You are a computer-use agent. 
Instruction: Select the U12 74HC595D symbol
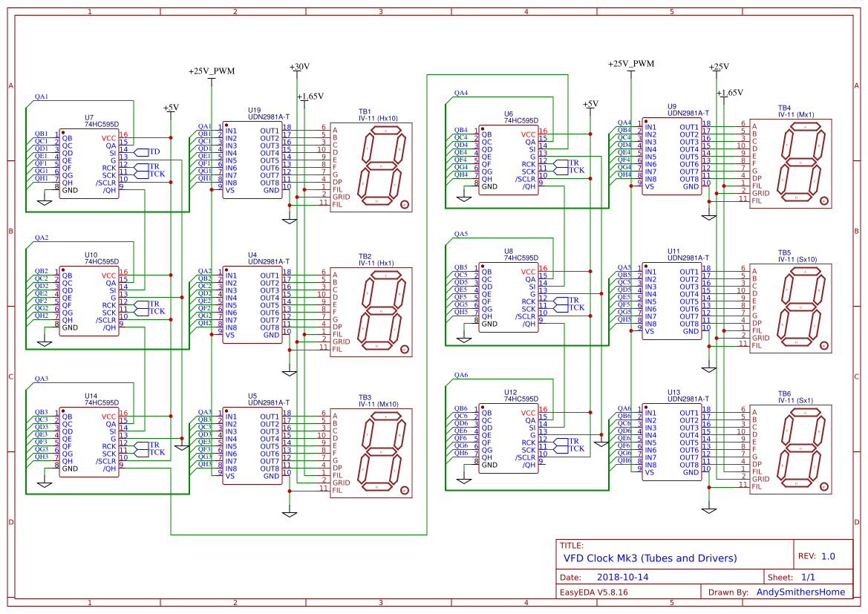(x=511, y=438)
